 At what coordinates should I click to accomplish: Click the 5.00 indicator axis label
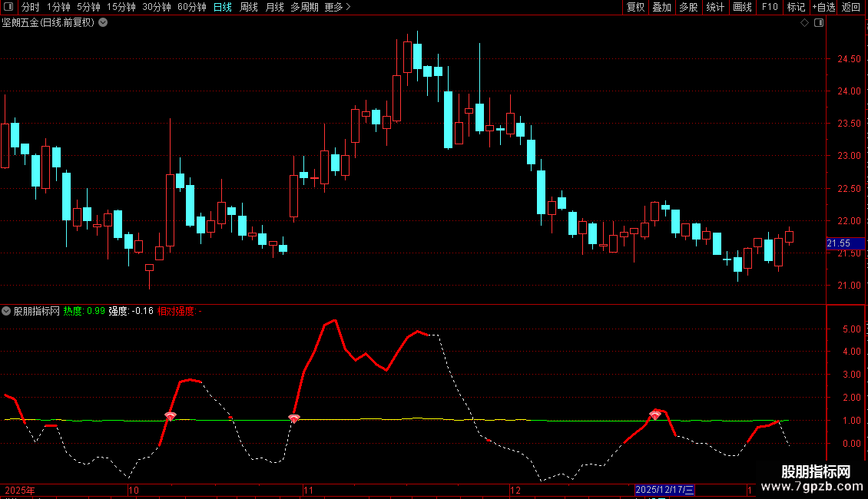[852, 329]
